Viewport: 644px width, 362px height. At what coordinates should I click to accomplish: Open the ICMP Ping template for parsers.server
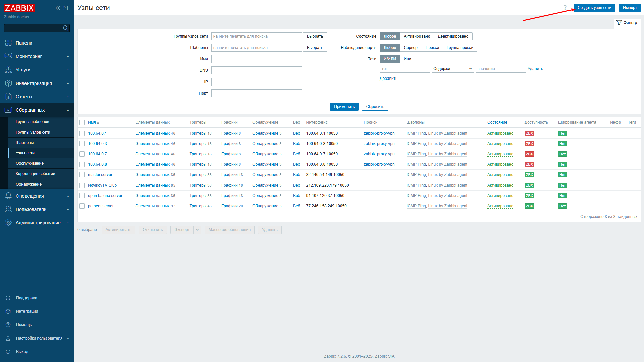pyautogui.click(x=416, y=206)
